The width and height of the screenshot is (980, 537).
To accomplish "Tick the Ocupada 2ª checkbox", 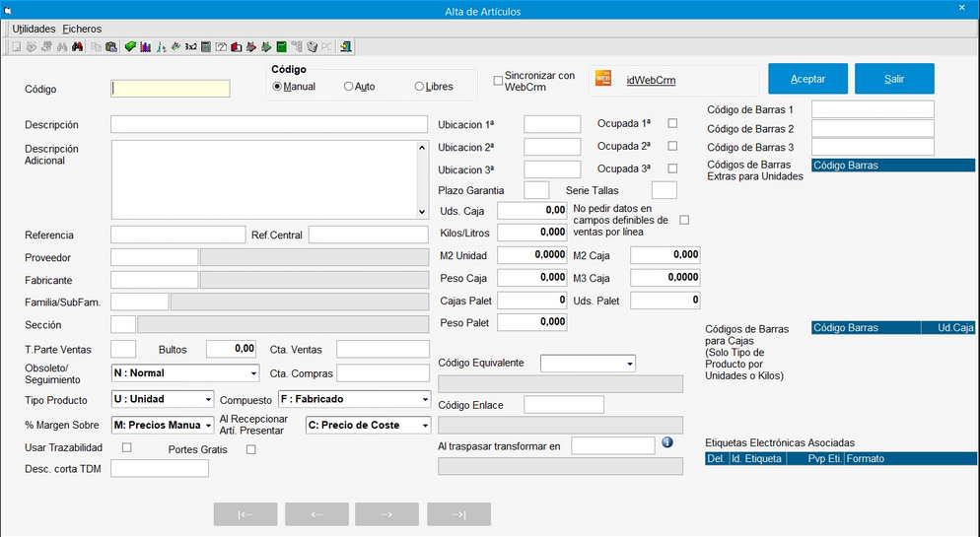I will [x=672, y=146].
